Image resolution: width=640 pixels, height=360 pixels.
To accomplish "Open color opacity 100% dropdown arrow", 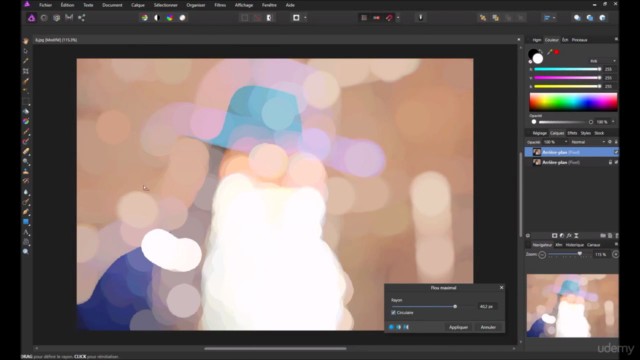I will 613,122.
